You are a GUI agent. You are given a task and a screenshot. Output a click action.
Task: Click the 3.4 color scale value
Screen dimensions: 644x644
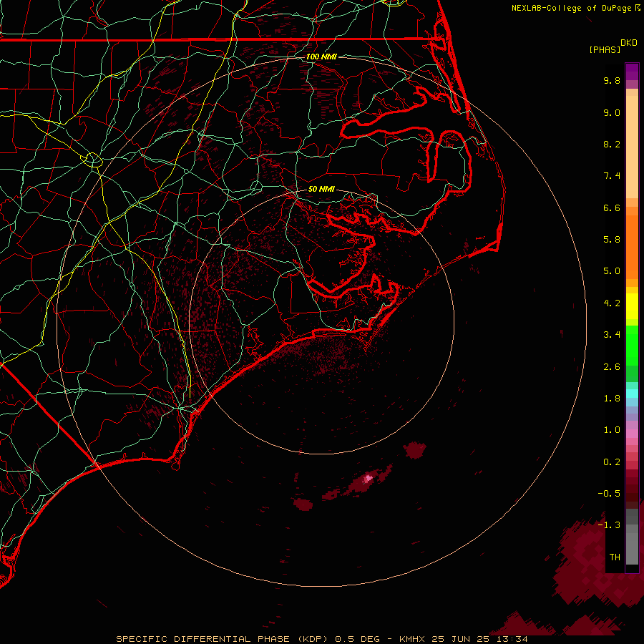point(612,335)
